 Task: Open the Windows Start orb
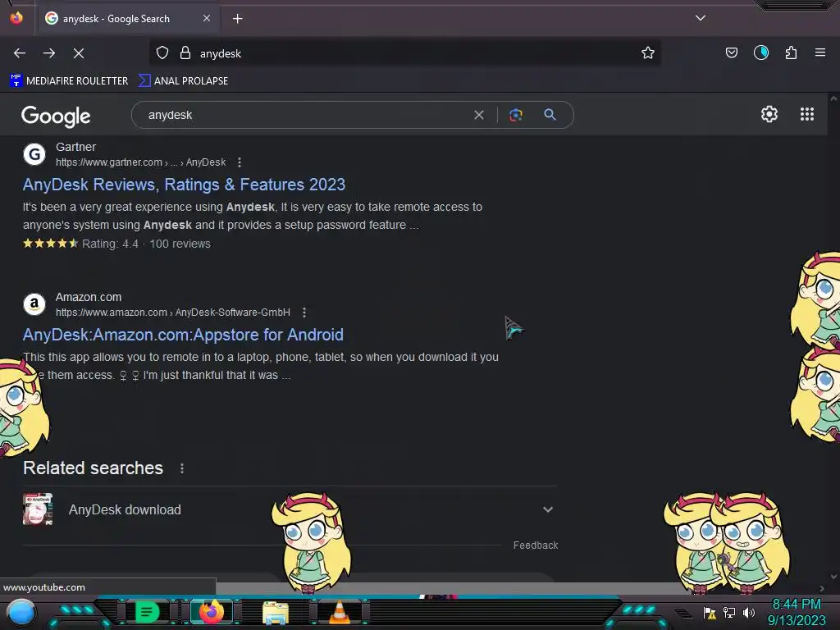[21, 612]
